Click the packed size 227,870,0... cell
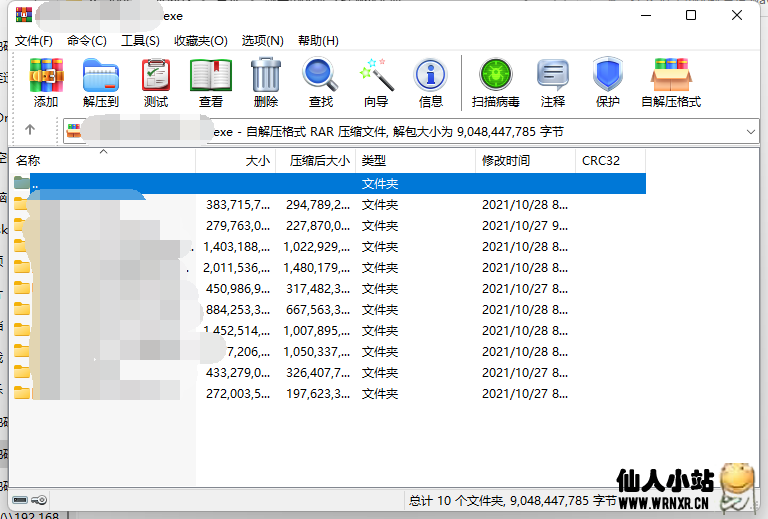 [318, 226]
